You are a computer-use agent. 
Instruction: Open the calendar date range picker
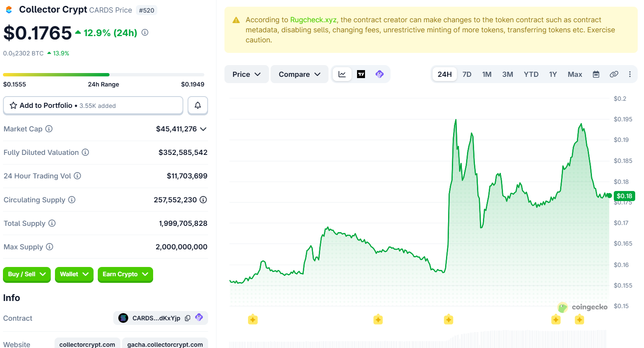click(x=596, y=74)
